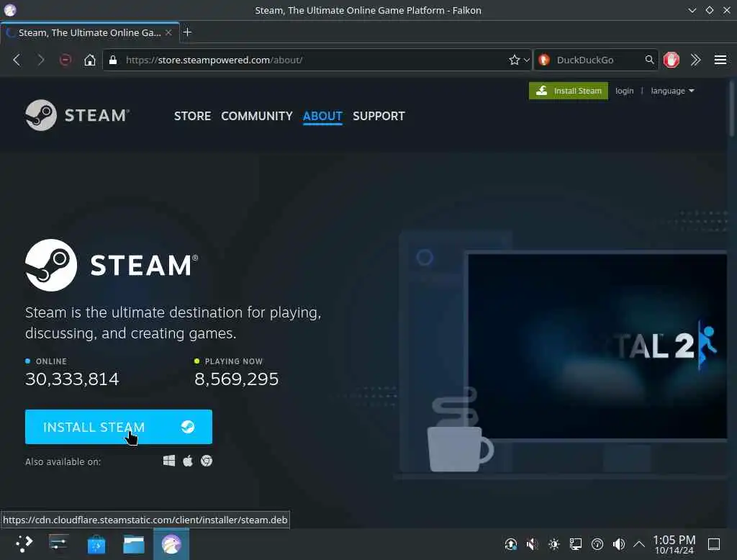Screen dimensions: 737x560
Task: View site security lock info
Action: coord(113,60)
